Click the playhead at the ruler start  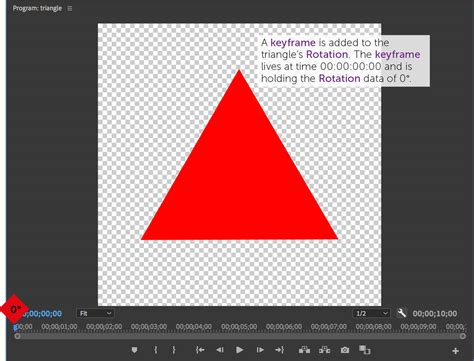click(x=15, y=328)
